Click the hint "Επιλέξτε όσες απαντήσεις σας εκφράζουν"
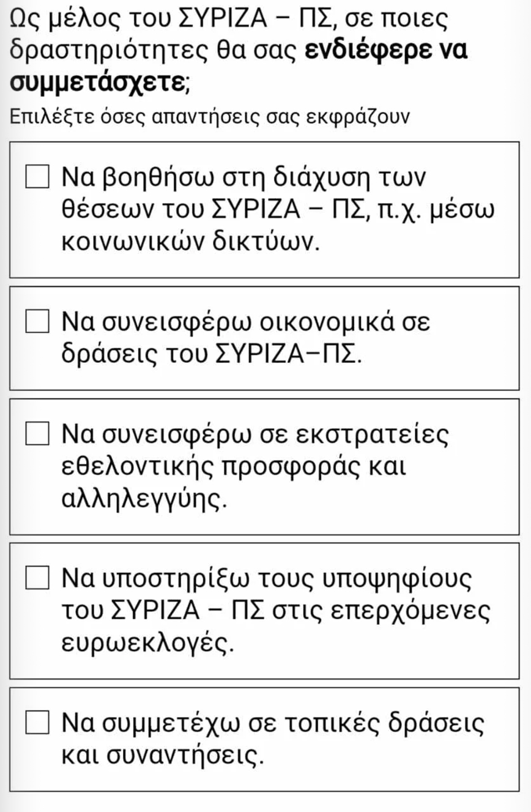531x812 pixels. [209, 116]
